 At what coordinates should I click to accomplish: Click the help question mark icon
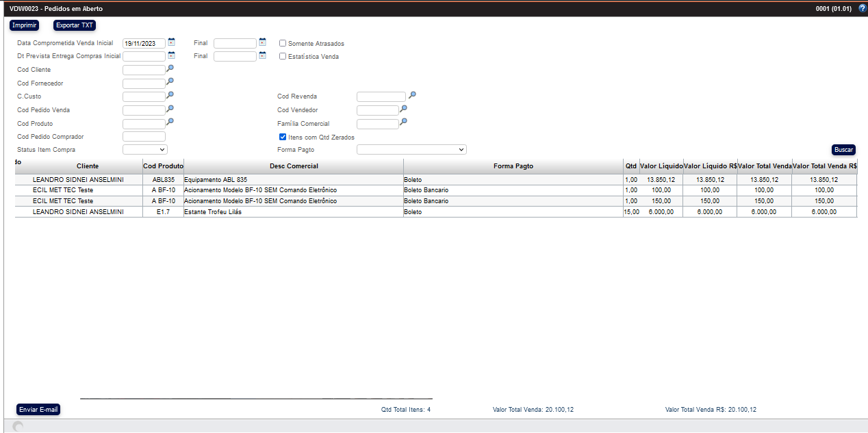[862, 9]
